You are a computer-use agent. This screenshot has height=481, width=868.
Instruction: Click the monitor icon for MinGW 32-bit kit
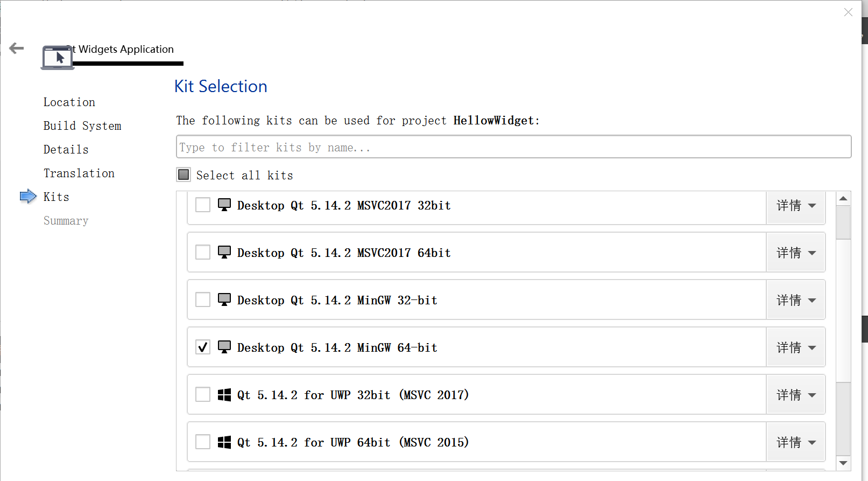(x=224, y=300)
